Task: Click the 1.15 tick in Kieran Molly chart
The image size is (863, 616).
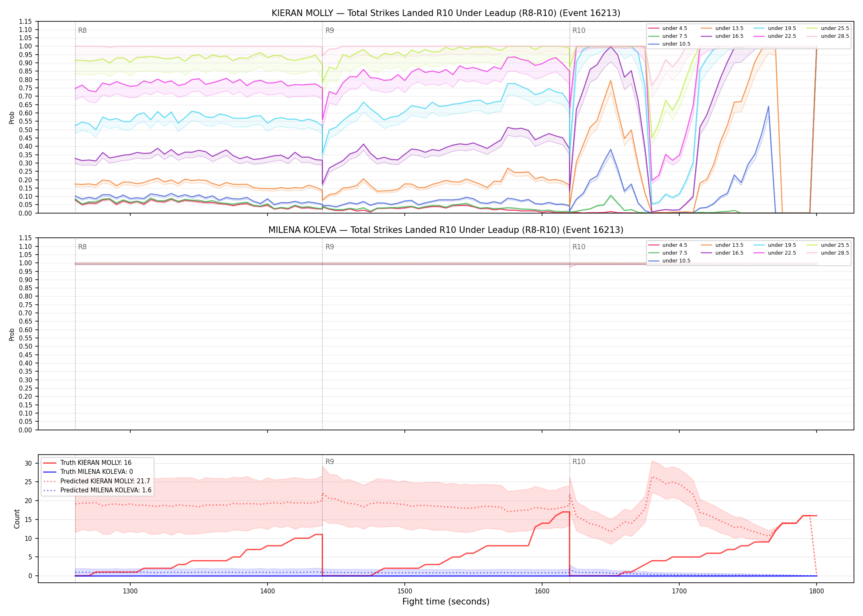Action: pos(25,21)
